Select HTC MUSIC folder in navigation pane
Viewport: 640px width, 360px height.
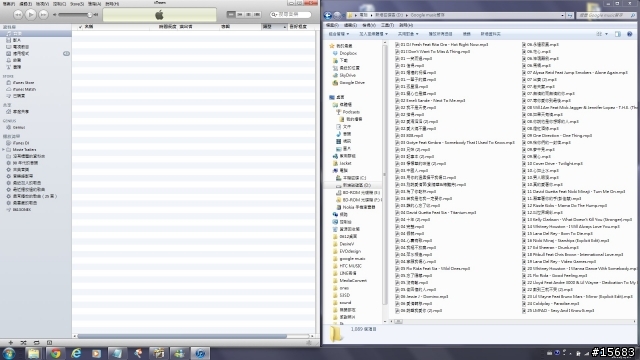[348, 266]
